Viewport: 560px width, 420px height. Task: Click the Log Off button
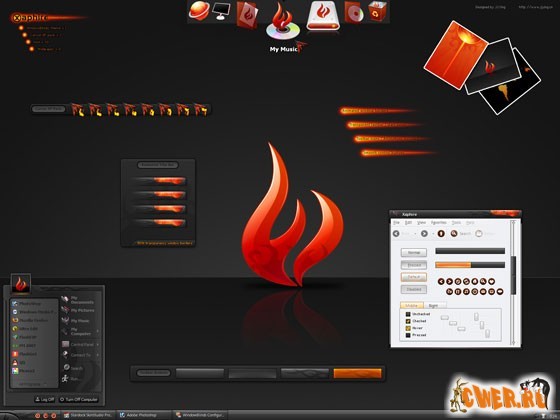[x=45, y=399]
